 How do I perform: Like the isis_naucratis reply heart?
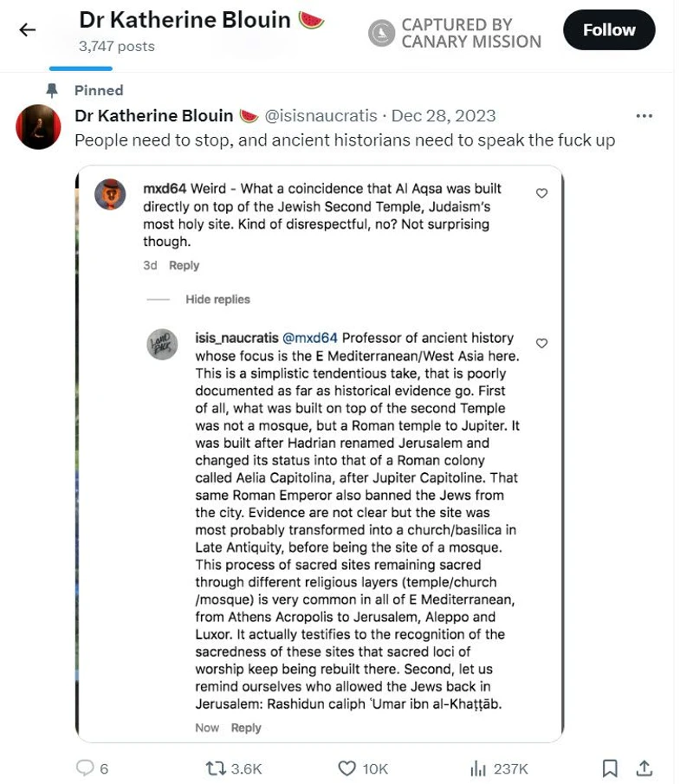[541, 343]
